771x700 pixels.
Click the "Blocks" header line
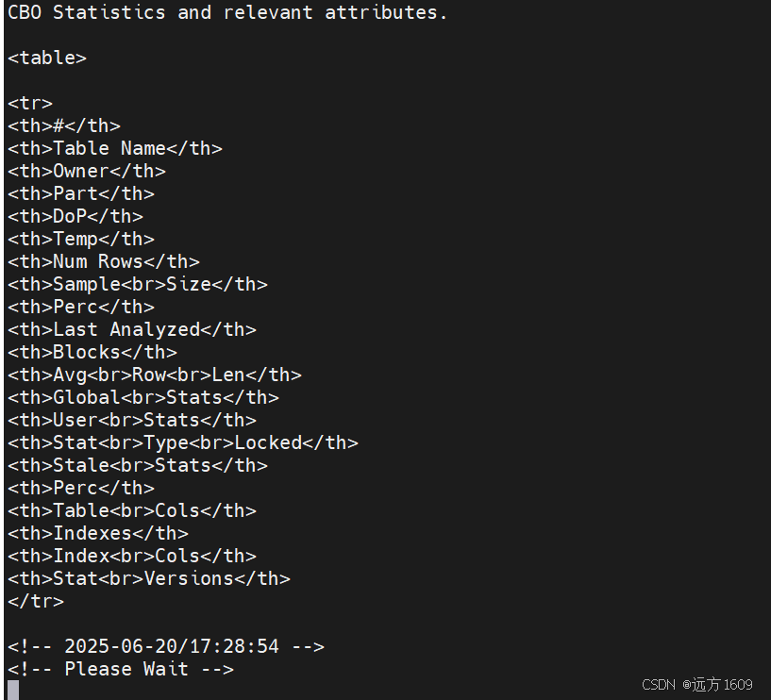point(92,352)
